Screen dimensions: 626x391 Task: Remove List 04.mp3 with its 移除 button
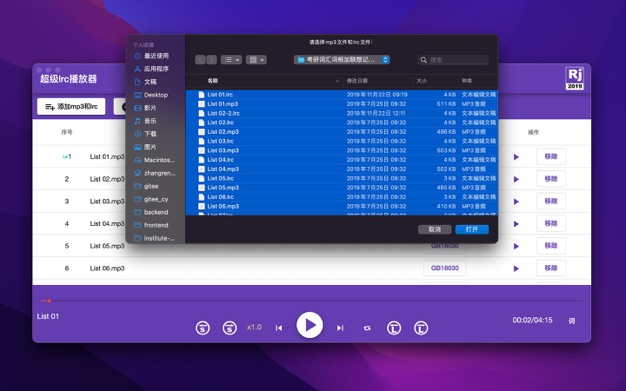click(551, 224)
